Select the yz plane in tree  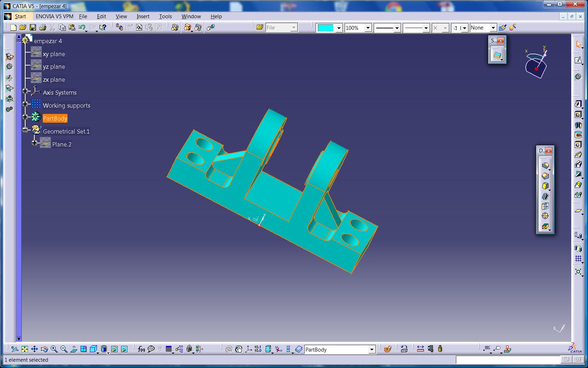tap(54, 67)
